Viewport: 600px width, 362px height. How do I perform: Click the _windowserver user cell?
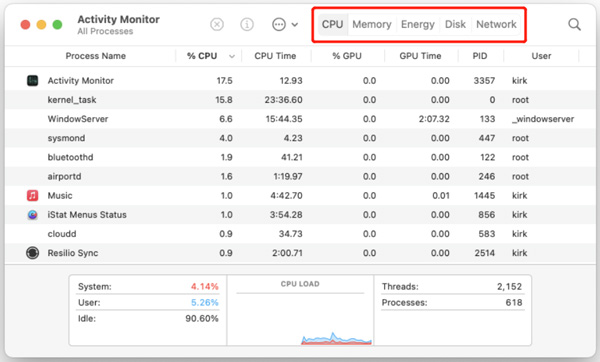[x=543, y=119]
